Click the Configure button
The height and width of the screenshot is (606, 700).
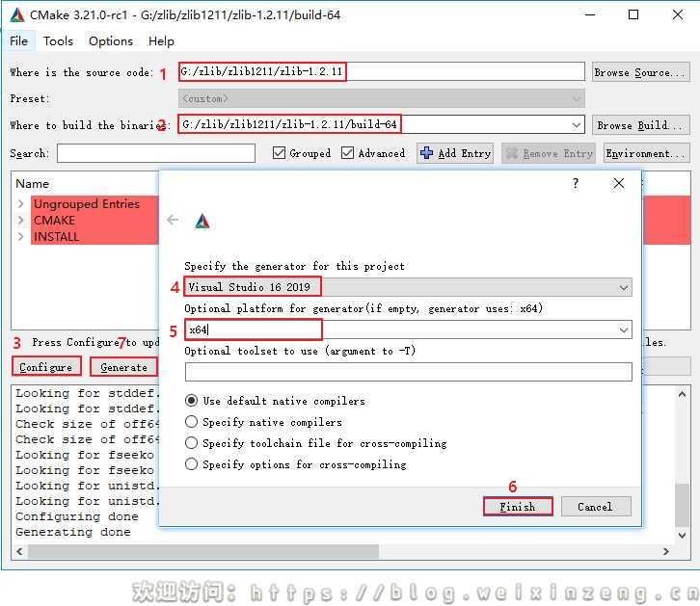pyautogui.click(x=46, y=367)
